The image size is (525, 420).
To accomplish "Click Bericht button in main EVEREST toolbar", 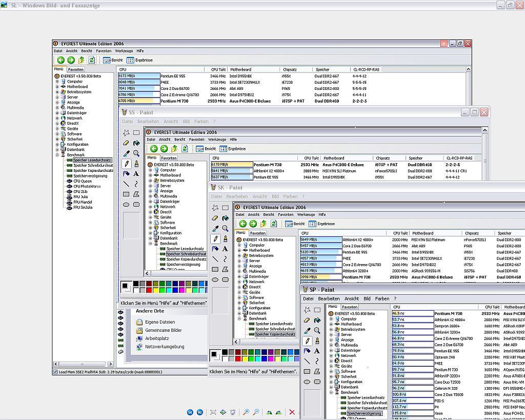I will 113,60.
